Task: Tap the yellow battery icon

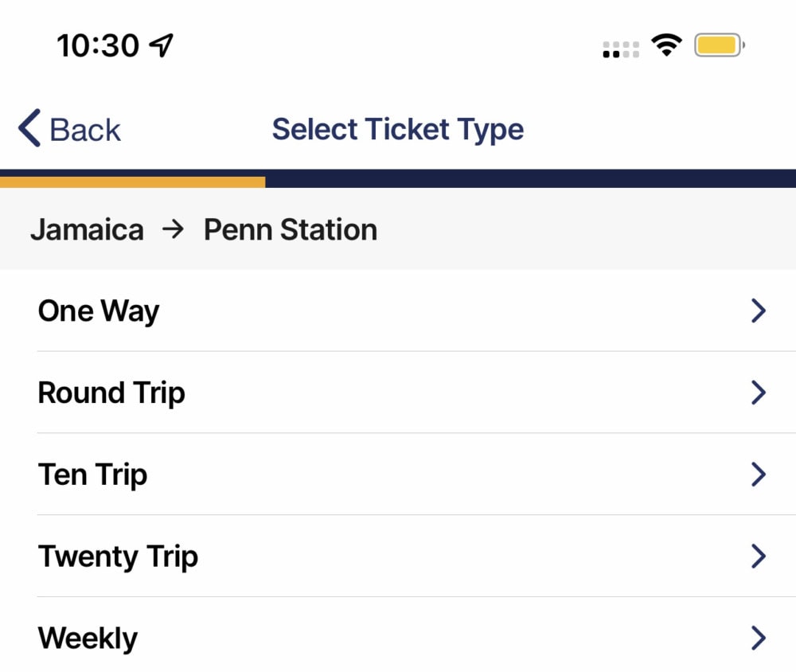Action: tap(720, 45)
